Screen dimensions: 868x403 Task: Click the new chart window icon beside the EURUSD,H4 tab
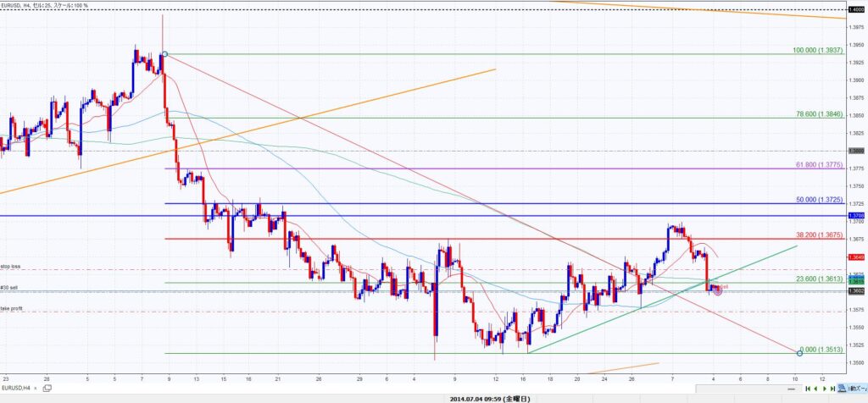coord(48,387)
